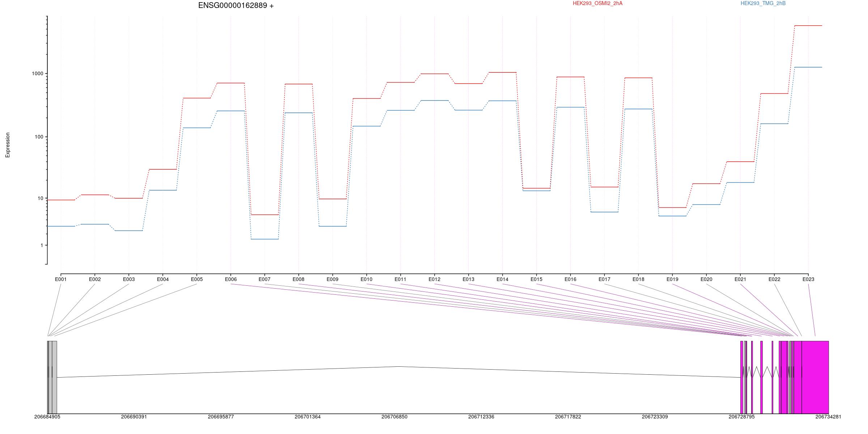Screen dimensions: 868x434
Task: Click the blue line segment above E022
Action: (774, 124)
